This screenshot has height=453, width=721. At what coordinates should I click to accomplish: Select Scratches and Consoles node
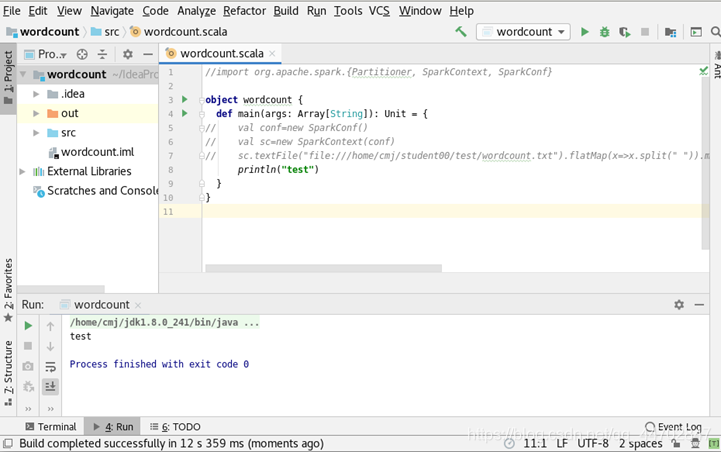[x=96, y=191]
